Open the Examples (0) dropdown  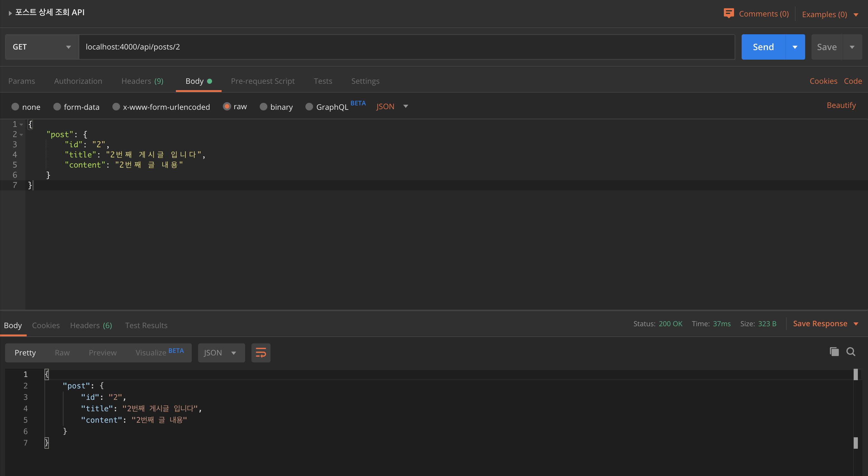(830, 14)
